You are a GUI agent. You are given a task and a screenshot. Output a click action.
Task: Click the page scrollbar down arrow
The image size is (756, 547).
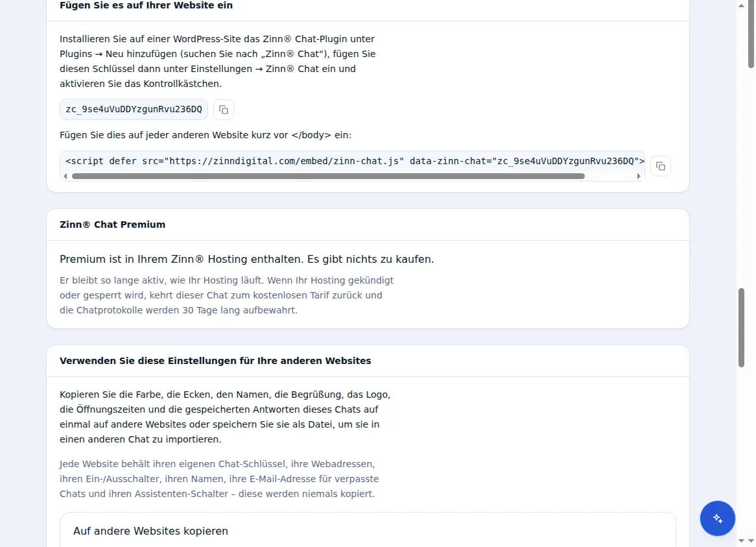pos(741,541)
